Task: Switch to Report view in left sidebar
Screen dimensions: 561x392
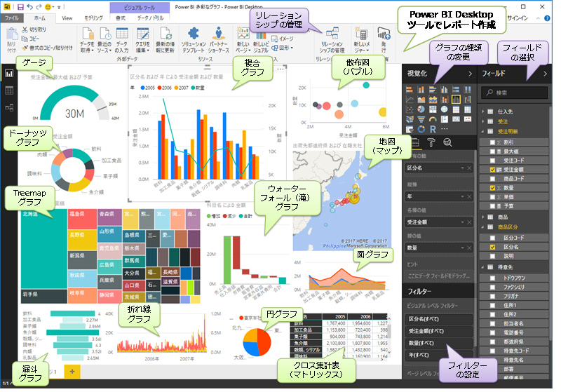Action: point(9,74)
